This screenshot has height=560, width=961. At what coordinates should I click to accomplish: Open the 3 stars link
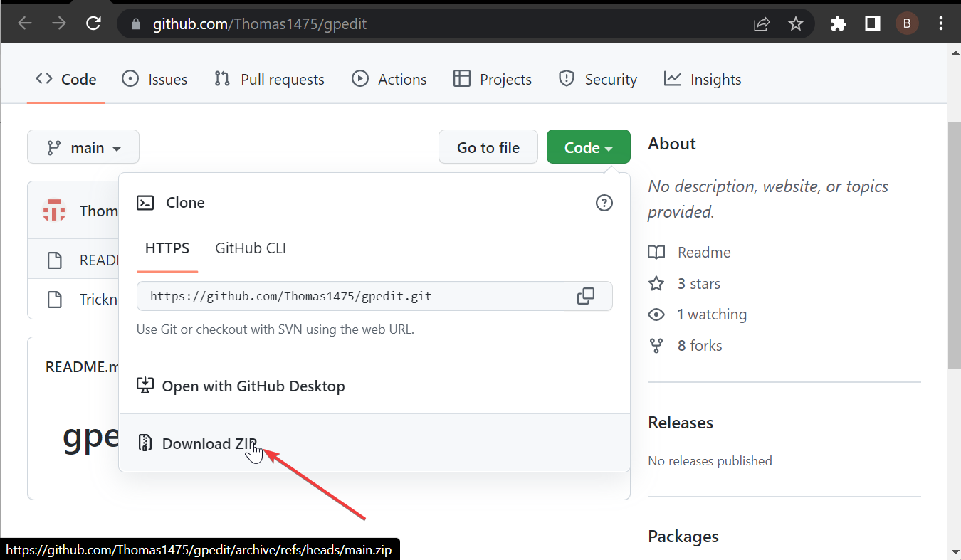[684, 284]
